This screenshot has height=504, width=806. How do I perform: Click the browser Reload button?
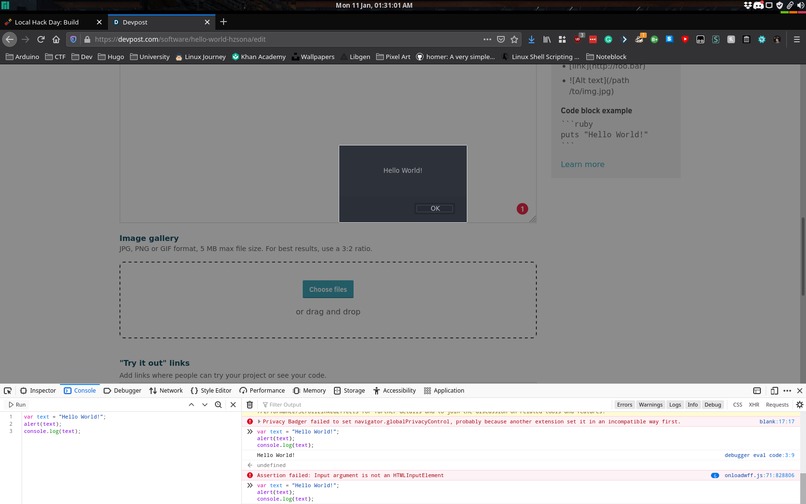[41, 39]
